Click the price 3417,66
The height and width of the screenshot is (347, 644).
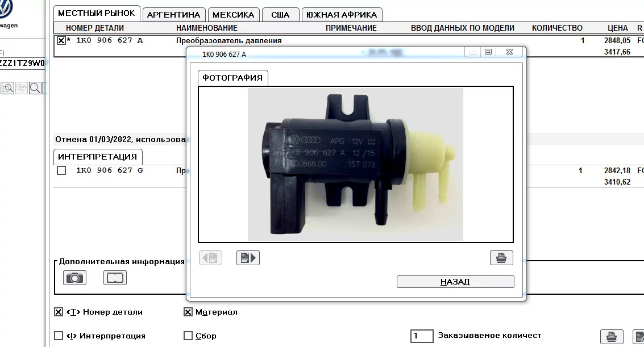coord(617,52)
